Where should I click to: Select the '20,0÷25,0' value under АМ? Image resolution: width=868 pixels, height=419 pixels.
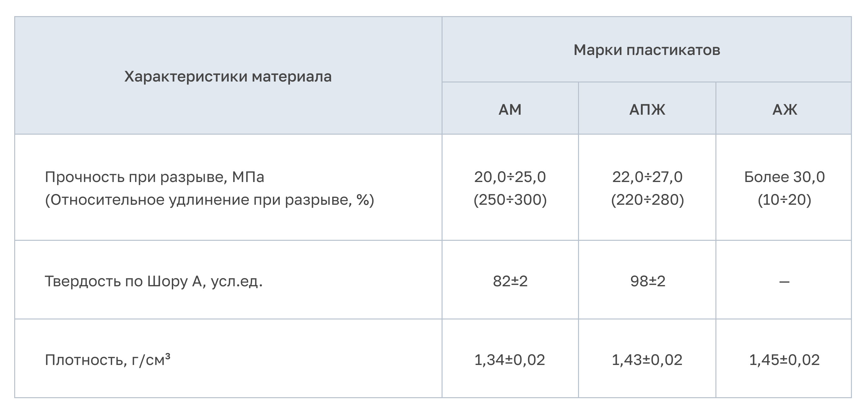point(510,177)
